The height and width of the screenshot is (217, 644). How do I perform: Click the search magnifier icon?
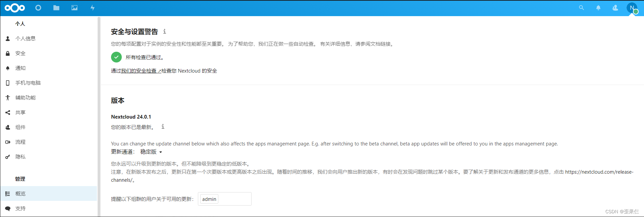582,8
